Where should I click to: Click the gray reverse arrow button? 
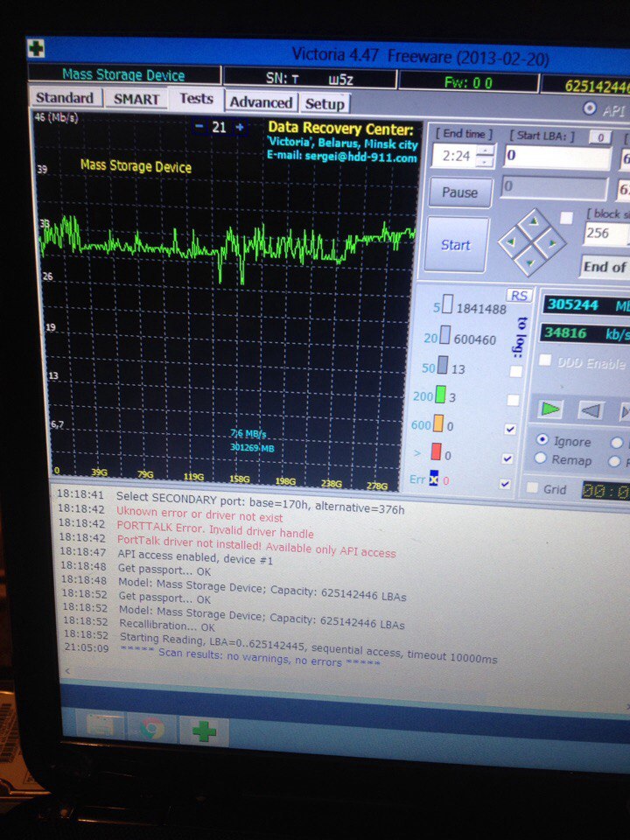[x=591, y=410]
